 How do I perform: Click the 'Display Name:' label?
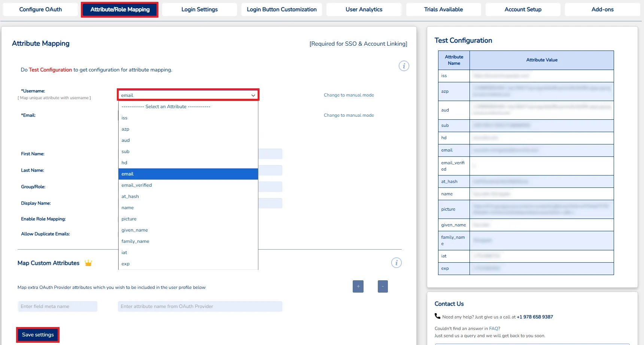tap(36, 203)
